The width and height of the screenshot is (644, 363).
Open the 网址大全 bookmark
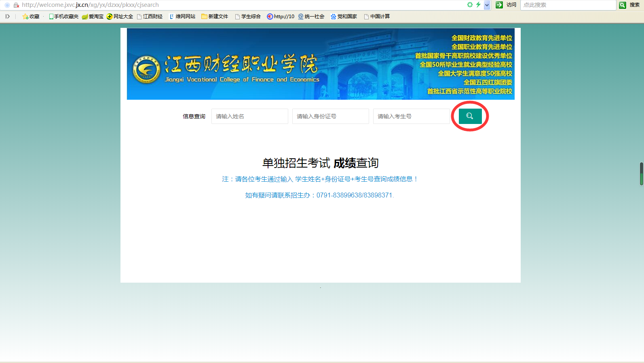tap(120, 17)
